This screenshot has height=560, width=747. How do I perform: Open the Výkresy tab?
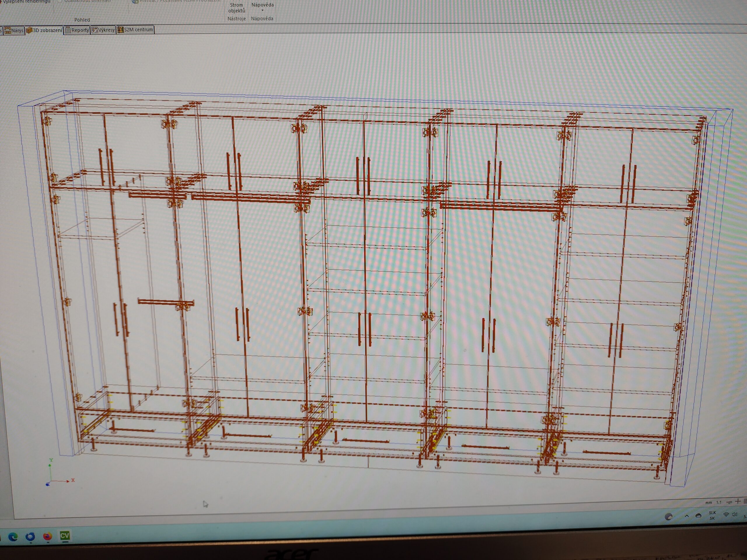[104, 30]
